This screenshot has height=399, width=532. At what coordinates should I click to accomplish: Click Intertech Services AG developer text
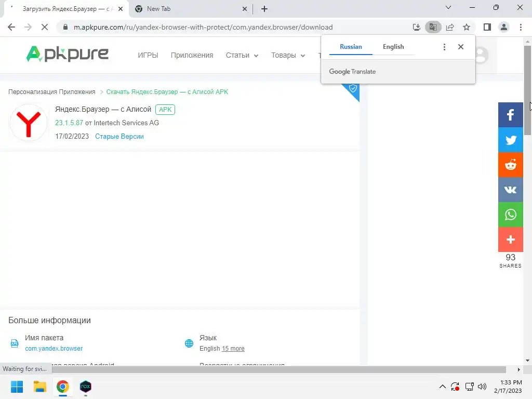tap(126, 123)
